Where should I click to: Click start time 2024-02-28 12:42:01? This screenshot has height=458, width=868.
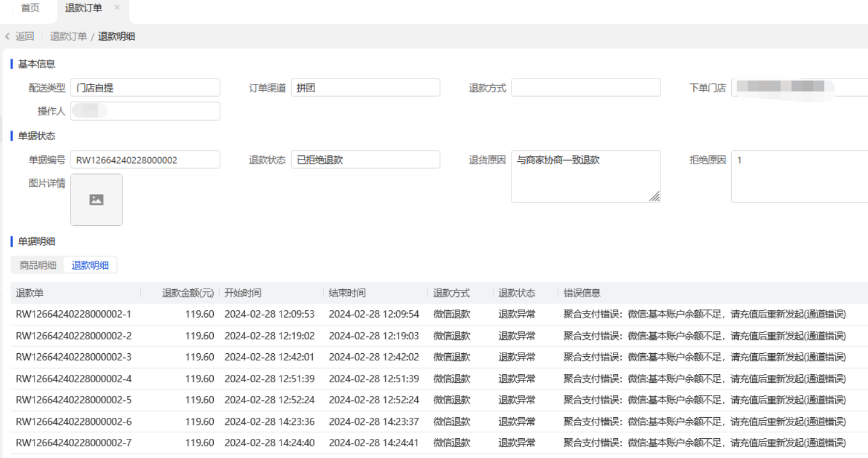(x=270, y=357)
